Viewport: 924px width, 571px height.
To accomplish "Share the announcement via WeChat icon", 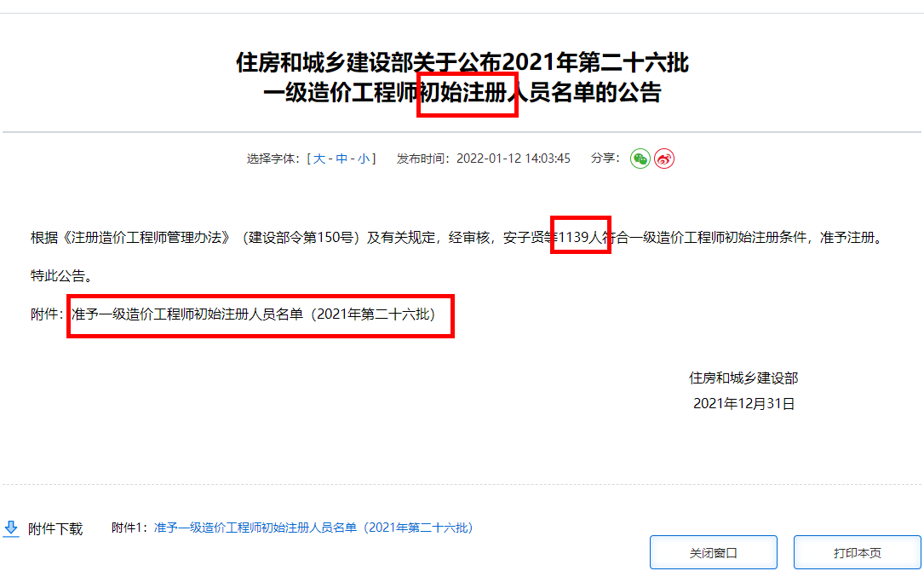I will [640, 159].
